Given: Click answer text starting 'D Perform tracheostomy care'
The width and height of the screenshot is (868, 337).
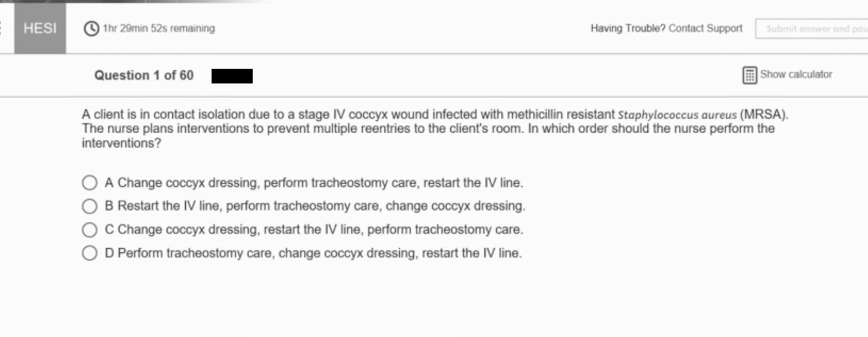Looking at the screenshot, I should 313,253.
